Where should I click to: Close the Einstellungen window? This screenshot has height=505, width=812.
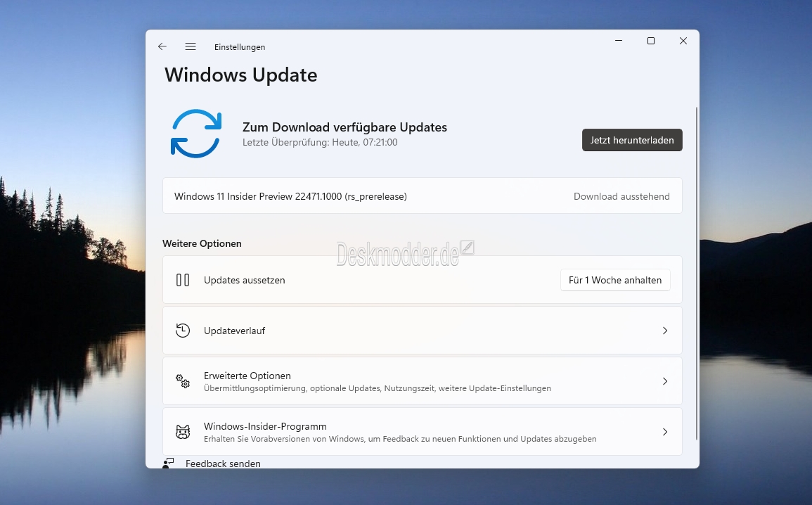tap(683, 41)
